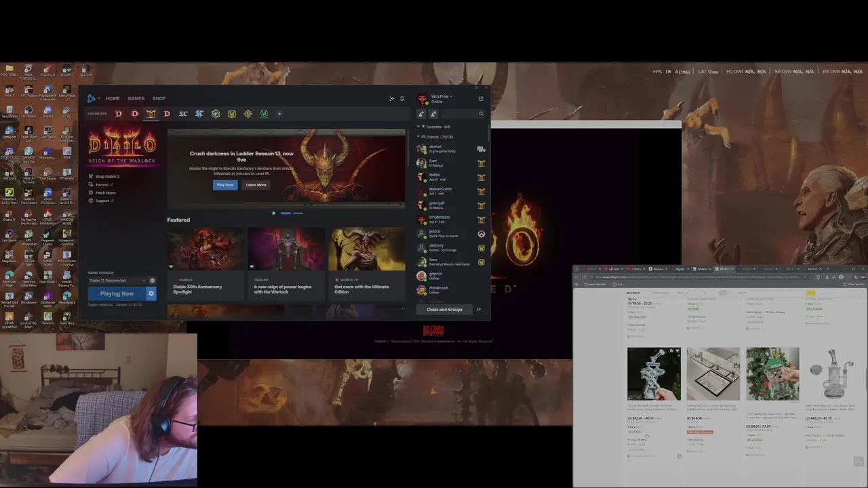The width and height of the screenshot is (868, 488).
Task: Click browser back arrow button
Action: pyautogui.click(x=577, y=277)
